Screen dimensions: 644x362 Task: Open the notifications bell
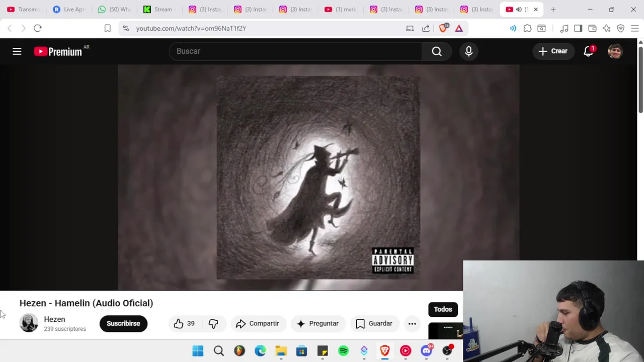tap(588, 51)
